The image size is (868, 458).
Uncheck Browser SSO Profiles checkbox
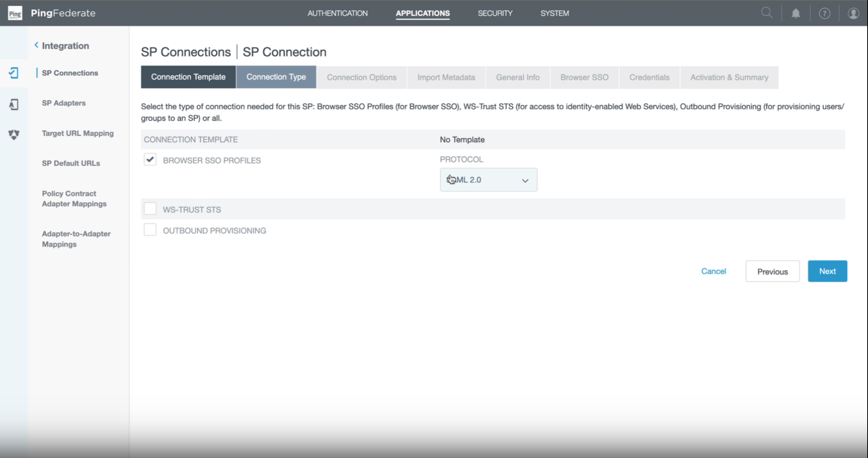150,159
